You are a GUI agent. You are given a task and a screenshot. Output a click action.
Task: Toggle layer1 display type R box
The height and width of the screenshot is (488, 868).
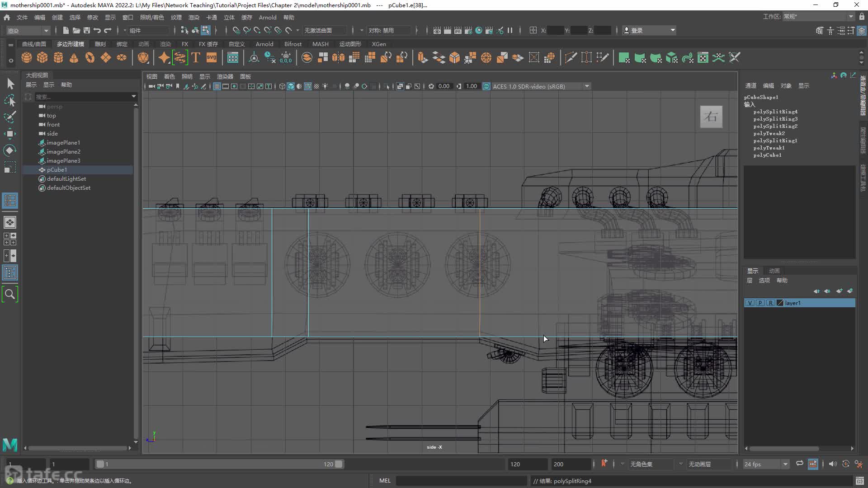tap(770, 303)
